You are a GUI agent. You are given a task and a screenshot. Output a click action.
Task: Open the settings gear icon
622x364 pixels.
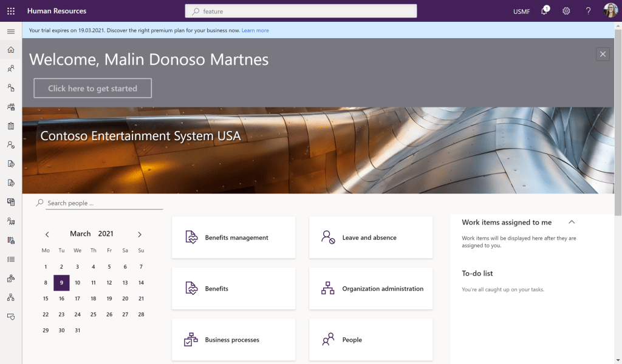[x=566, y=11]
